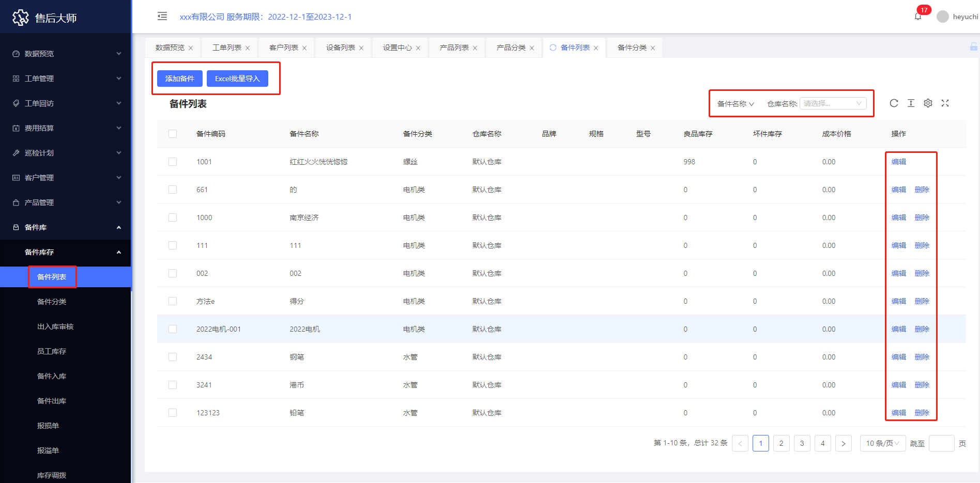Close the 产品列表 tab
This screenshot has width=980, height=483.
click(475, 48)
